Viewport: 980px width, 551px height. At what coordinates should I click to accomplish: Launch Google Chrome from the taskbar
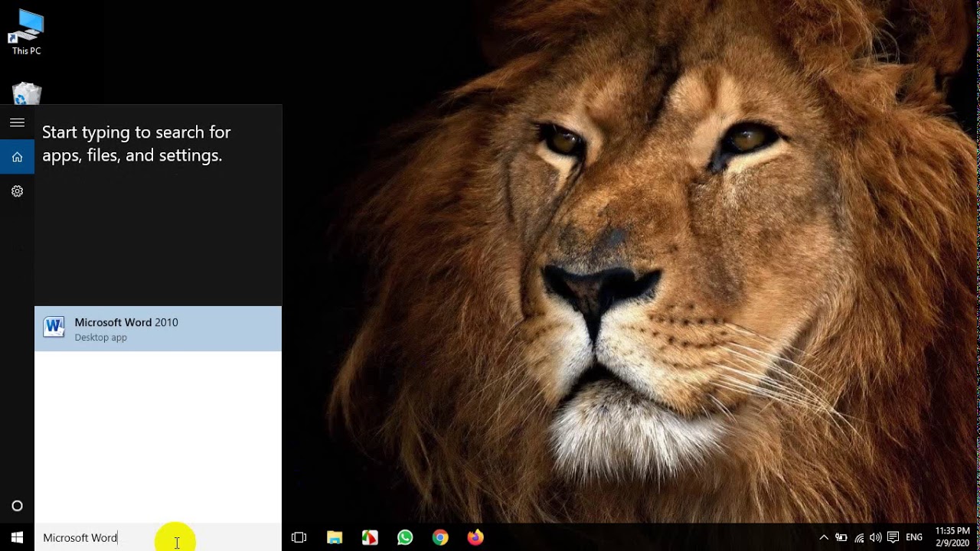point(440,537)
